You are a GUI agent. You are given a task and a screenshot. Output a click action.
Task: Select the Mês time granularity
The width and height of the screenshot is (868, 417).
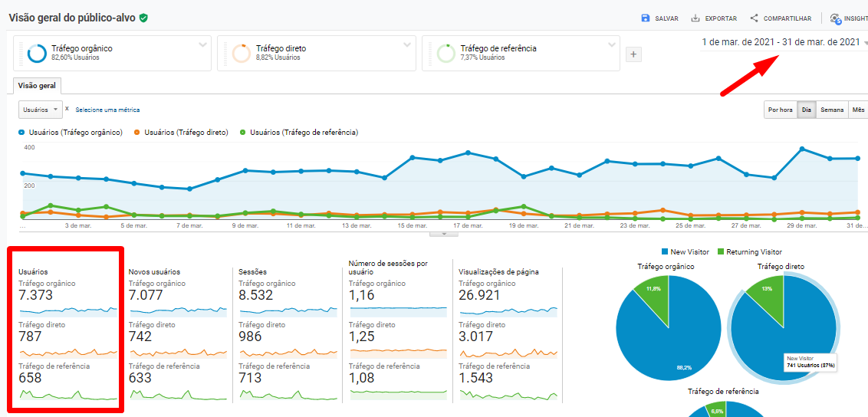(858, 110)
